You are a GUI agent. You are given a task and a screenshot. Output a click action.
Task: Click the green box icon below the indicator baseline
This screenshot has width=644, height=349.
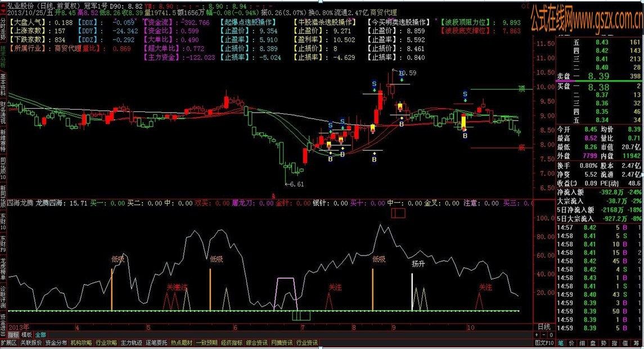(x=301, y=316)
